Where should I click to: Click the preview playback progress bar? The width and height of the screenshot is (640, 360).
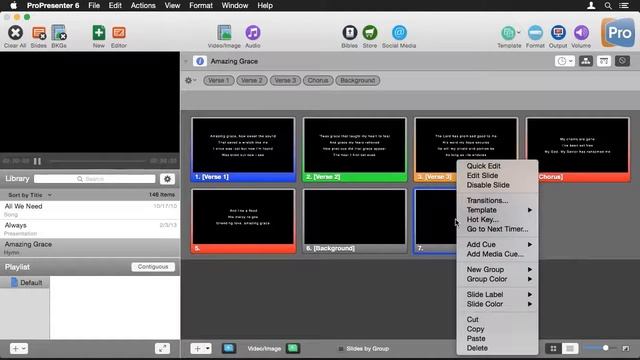tap(97, 161)
